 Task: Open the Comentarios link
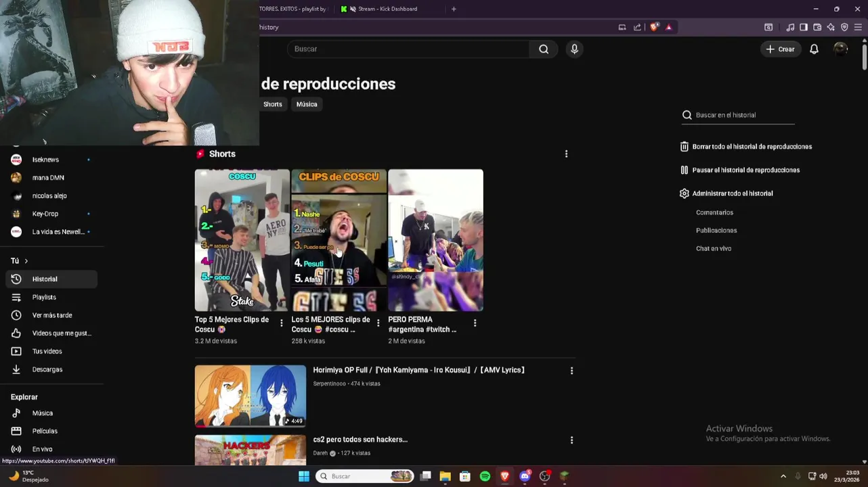point(714,212)
